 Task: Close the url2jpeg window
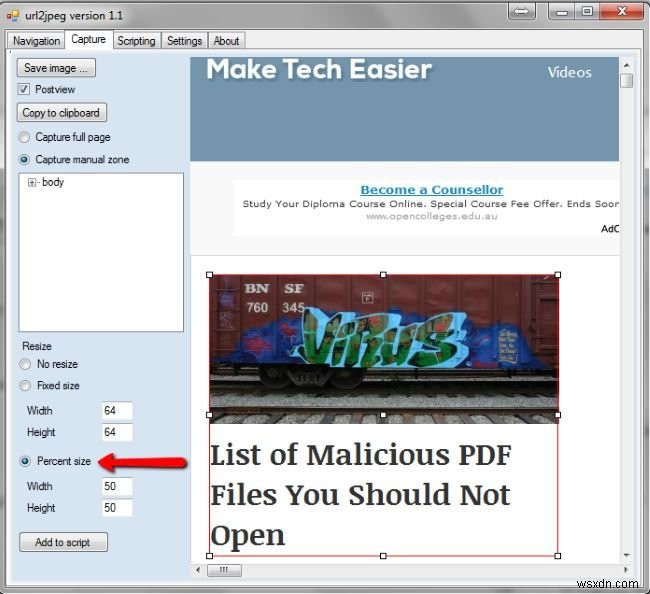(x=621, y=12)
